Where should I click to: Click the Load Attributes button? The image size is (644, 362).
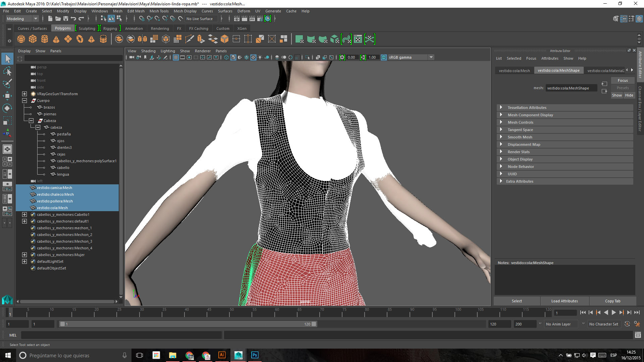coord(564,301)
